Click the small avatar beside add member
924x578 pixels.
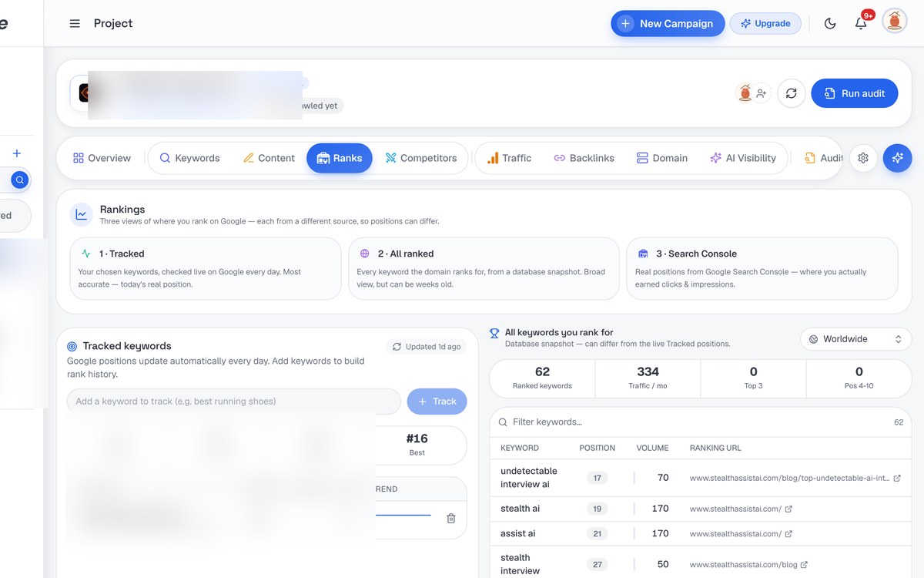tap(745, 93)
